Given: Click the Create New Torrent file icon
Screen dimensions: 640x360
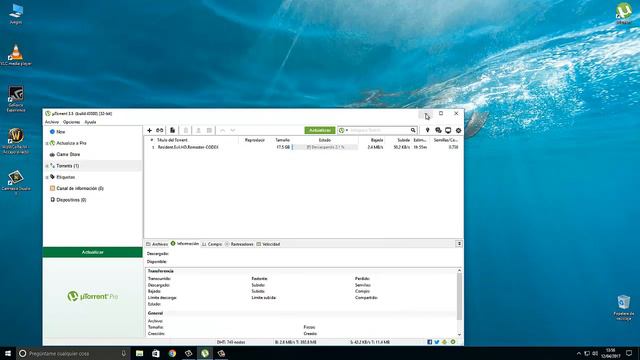Looking at the screenshot, I should [x=173, y=130].
